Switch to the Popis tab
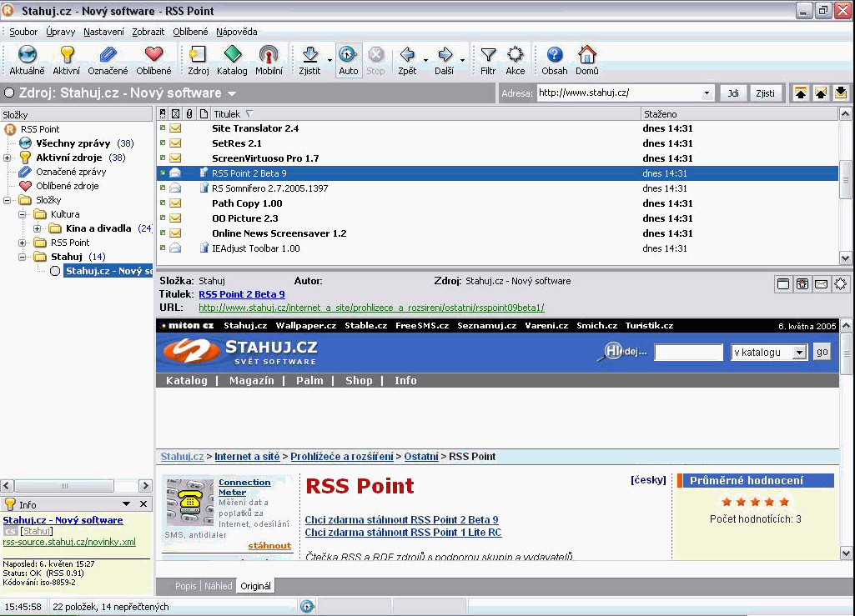The height and width of the screenshot is (616, 855). (x=185, y=586)
